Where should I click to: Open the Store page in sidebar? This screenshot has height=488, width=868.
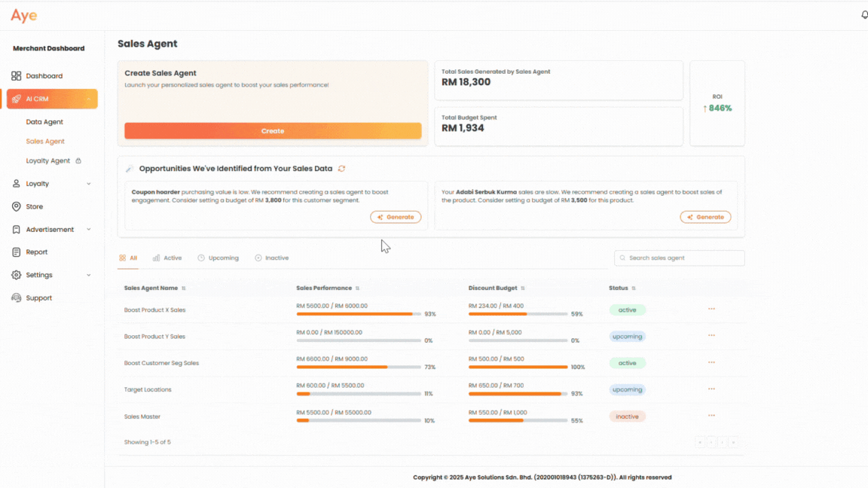34,206
